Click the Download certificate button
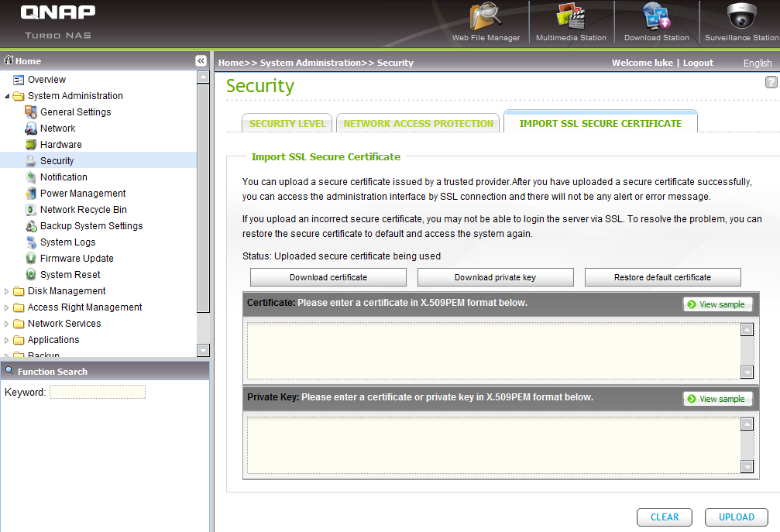Viewport: 780px width, 532px height. (328, 277)
